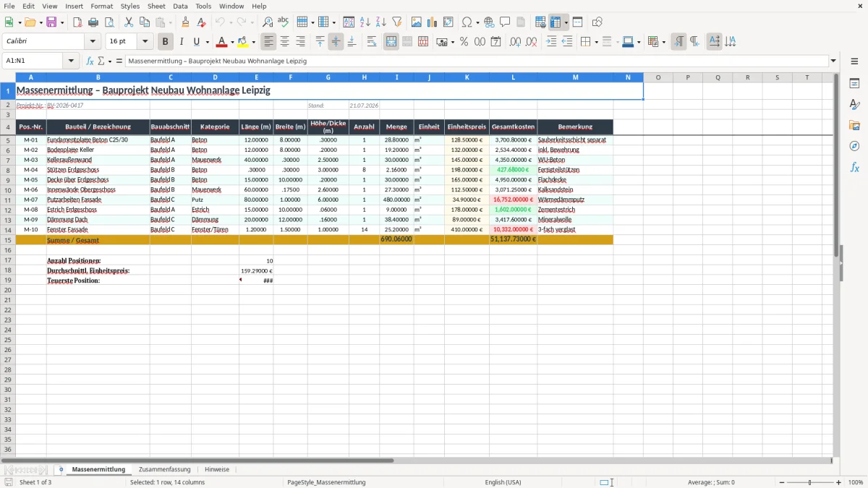Expand the formula bar input line
The height and width of the screenshot is (488, 868).
point(833,61)
